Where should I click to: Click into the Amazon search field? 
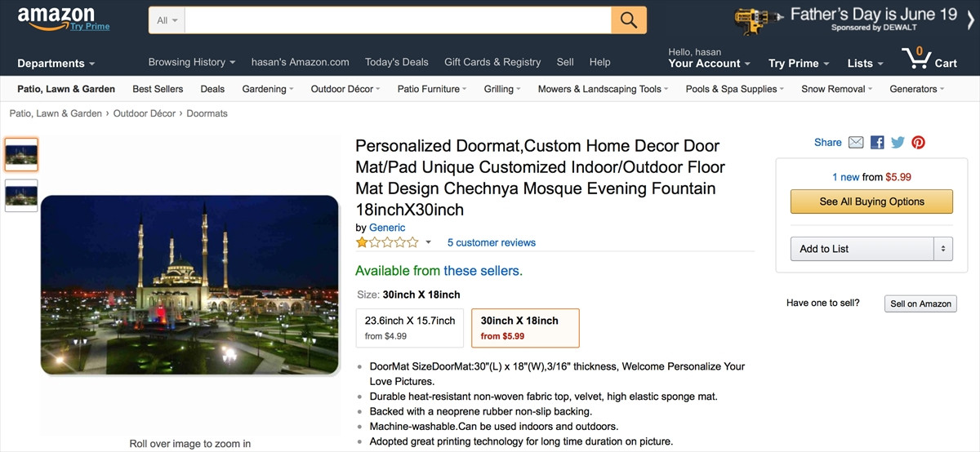(x=398, y=20)
